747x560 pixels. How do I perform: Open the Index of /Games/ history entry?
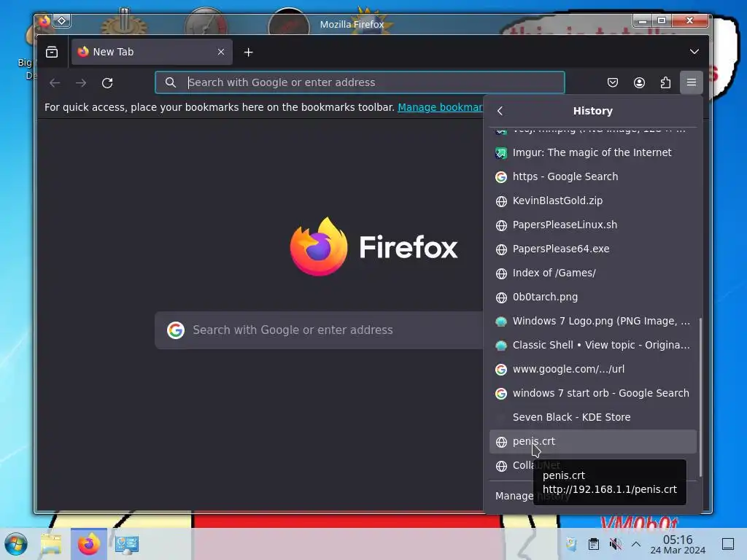(x=592, y=273)
